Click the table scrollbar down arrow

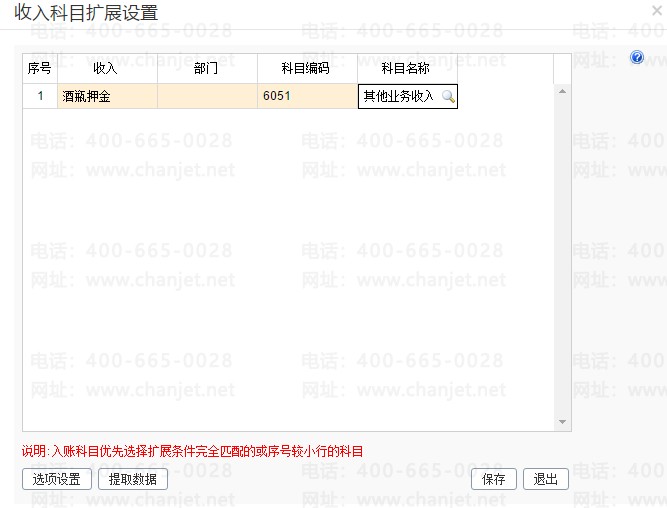pos(562,422)
